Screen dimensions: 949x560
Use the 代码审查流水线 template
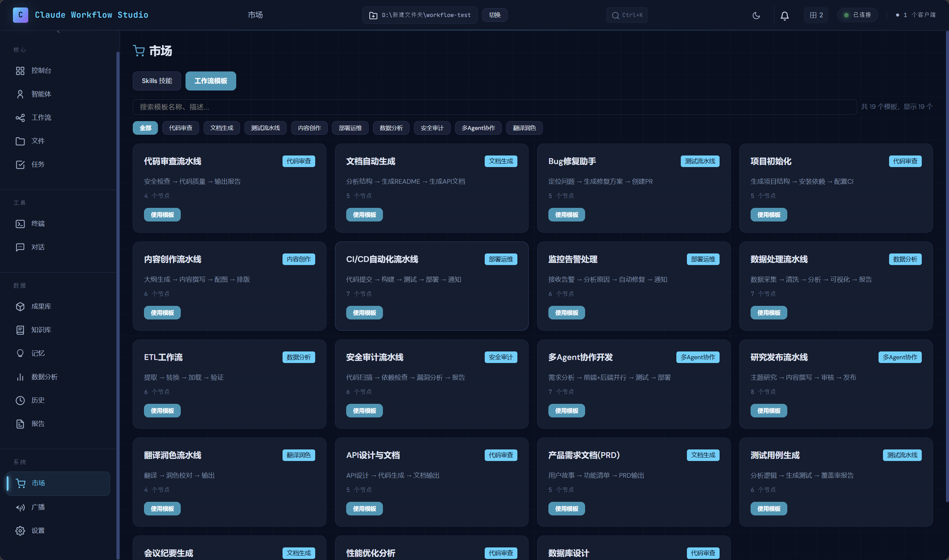(x=162, y=215)
